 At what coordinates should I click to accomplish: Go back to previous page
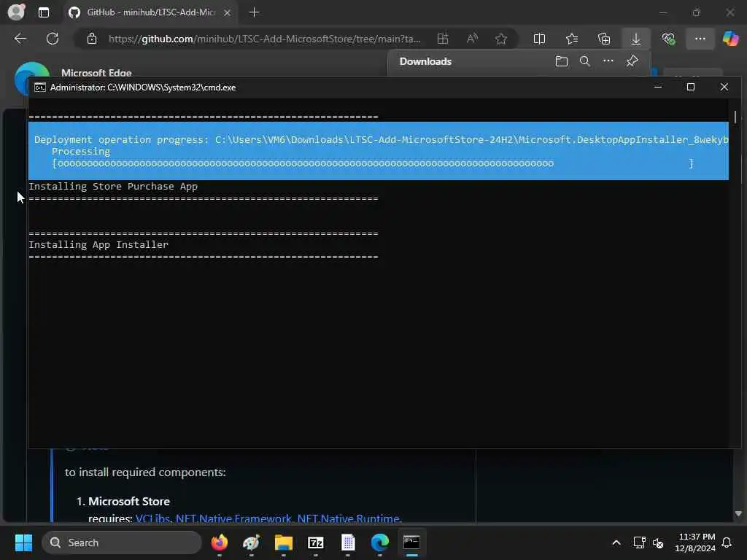pos(20,39)
